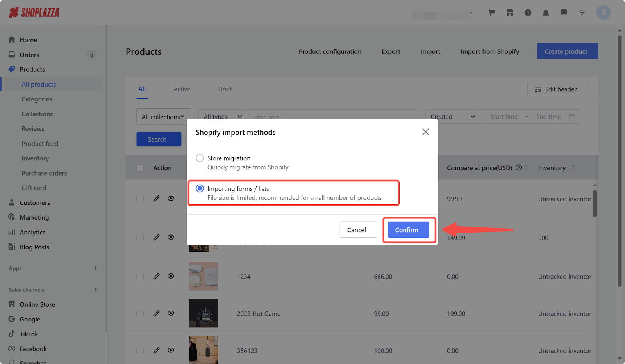This screenshot has width=625, height=364.
Task: Check the checkbox for product 356123
Action: [140, 351]
